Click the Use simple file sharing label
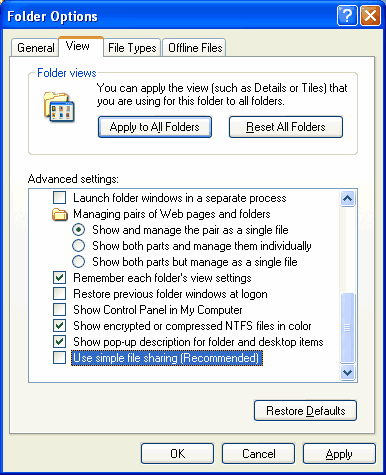The width and height of the screenshot is (386, 475). (167, 358)
